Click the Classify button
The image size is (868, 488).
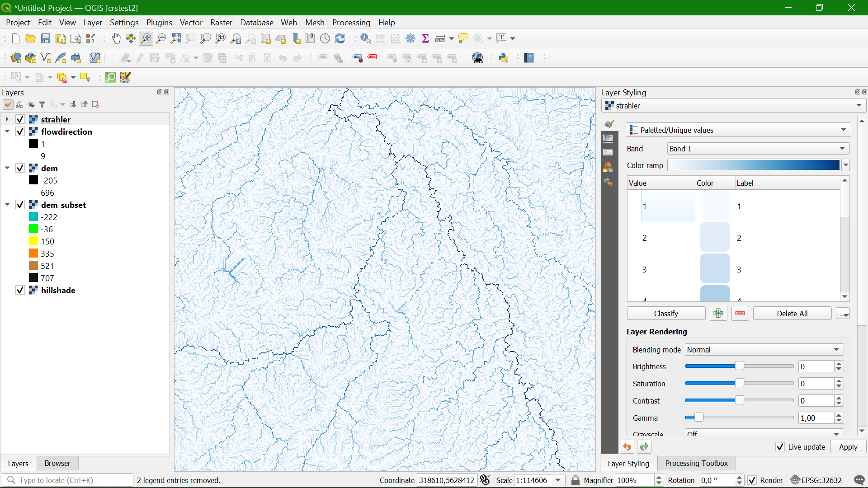666,313
